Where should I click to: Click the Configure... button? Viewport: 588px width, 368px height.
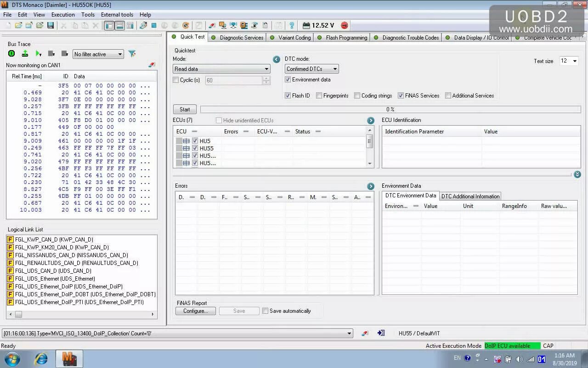click(195, 311)
